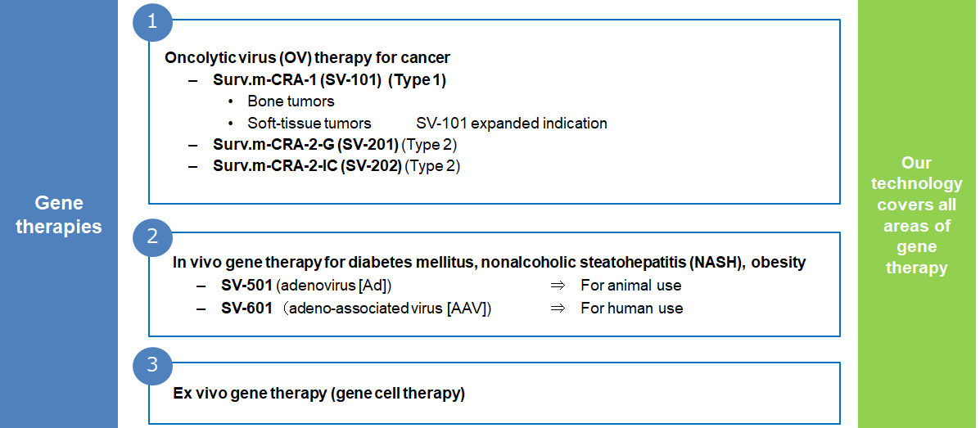Viewport: 980px width, 428px height.
Task: Select the Surv.m-CRA-1 (SV-101) line
Action: click(329, 80)
